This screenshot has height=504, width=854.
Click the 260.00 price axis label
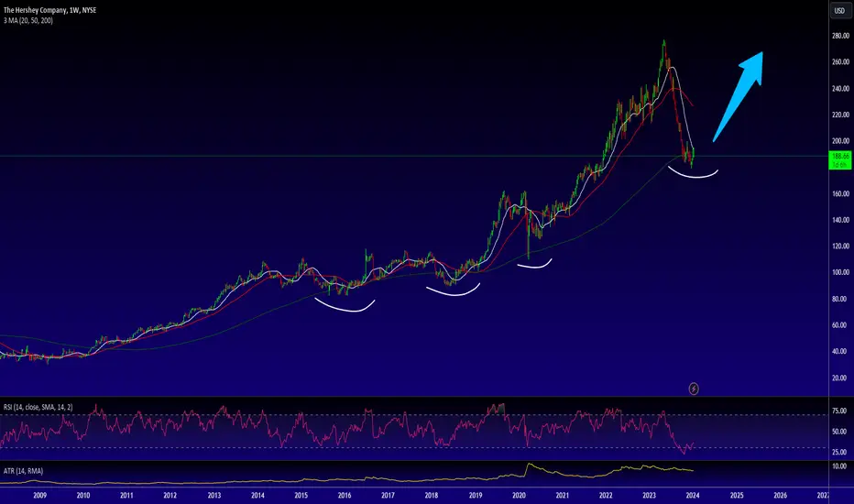[x=840, y=62]
